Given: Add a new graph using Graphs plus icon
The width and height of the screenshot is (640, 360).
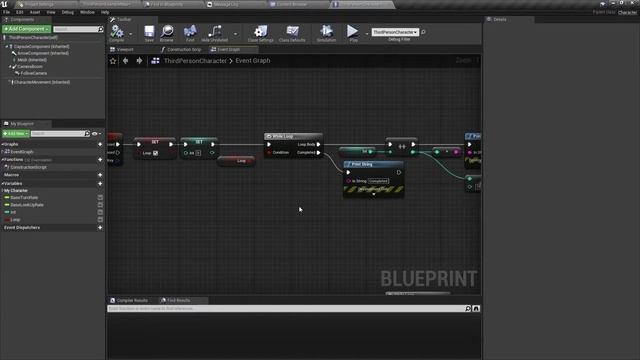Looking at the screenshot, I should (100, 144).
